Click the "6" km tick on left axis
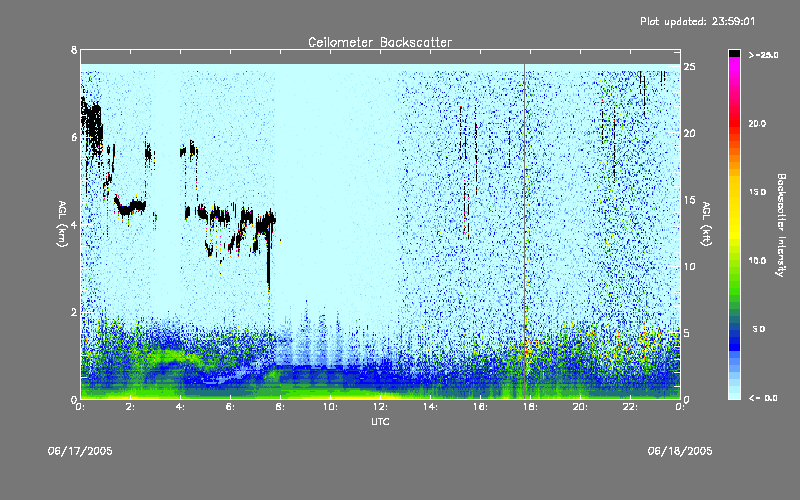 (x=74, y=137)
